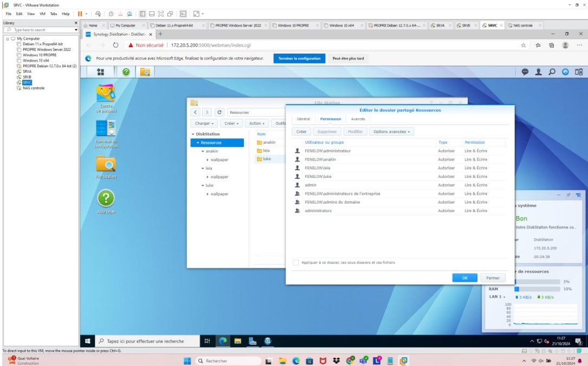
Task: Reload the Edge browser page
Action: click(x=115, y=45)
